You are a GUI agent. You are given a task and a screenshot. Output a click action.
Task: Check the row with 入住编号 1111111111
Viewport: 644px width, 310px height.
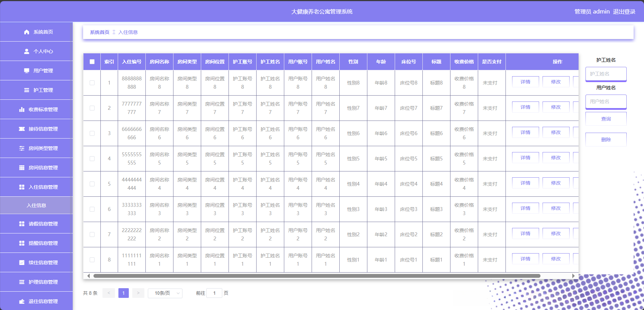tap(92, 260)
